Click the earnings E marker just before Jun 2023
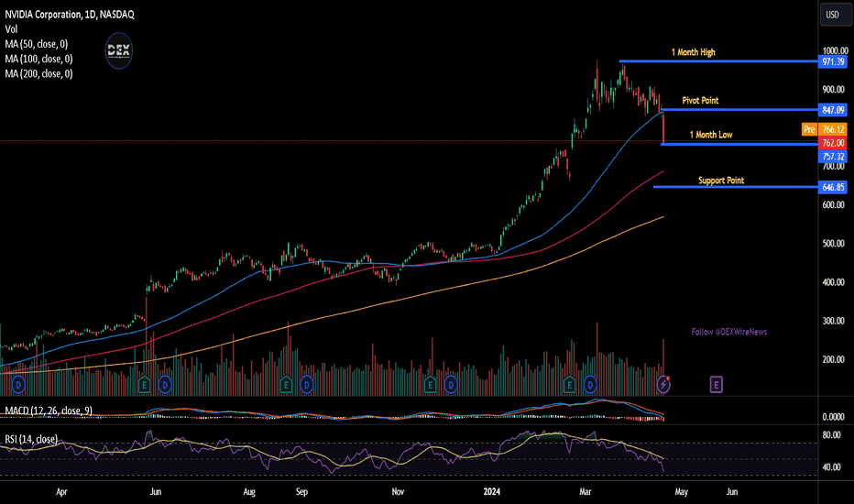Screen dimensions: 854x504 (145, 385)
